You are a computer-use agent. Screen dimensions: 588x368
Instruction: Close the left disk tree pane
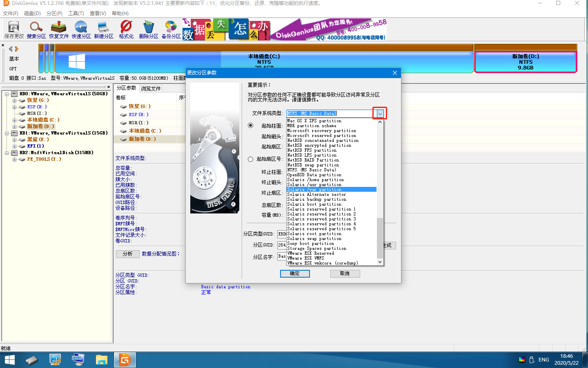(x=109, y=87)
